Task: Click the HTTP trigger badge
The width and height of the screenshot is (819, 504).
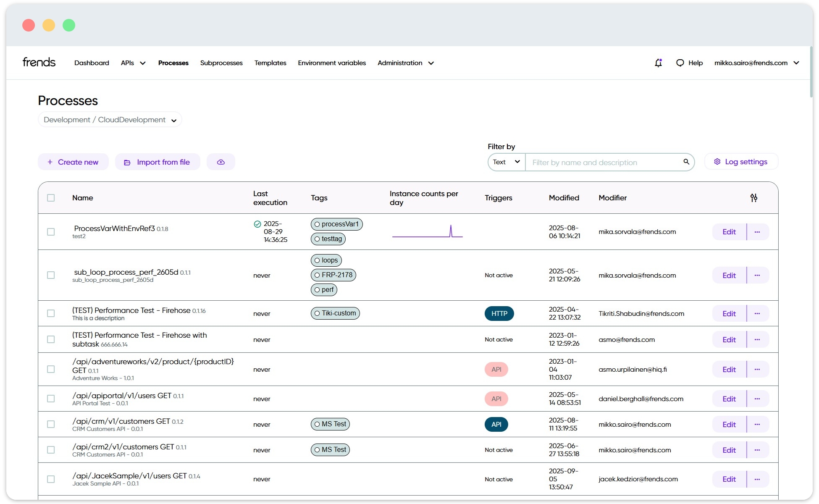Action: click(499, 314)
